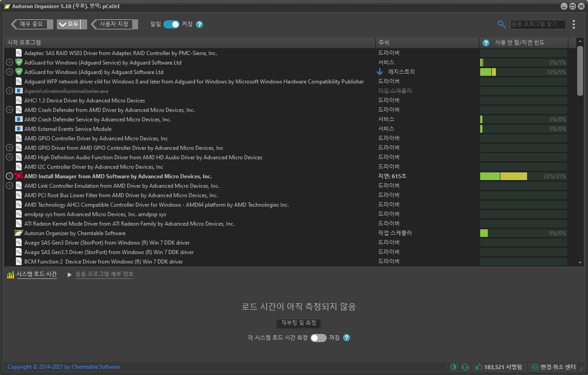Click the clock icon on AdGuard Service row

9,62
